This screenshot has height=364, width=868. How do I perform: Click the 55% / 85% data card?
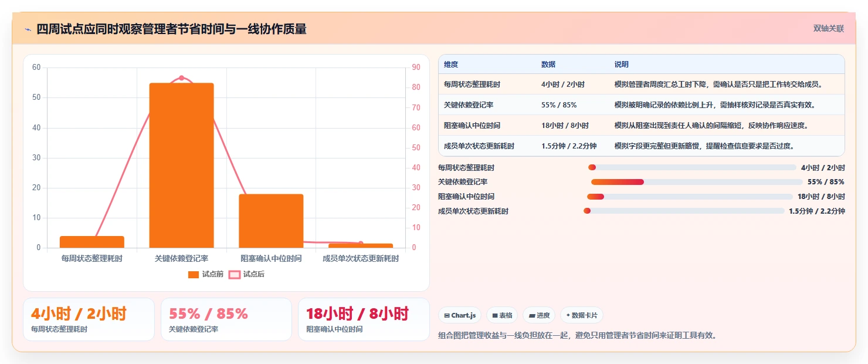[x=226, y=319]
